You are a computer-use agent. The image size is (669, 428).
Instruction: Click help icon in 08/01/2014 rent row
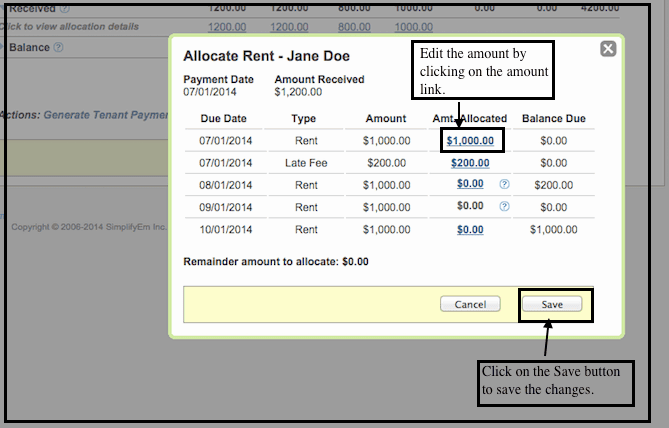(x=504, y=184)
